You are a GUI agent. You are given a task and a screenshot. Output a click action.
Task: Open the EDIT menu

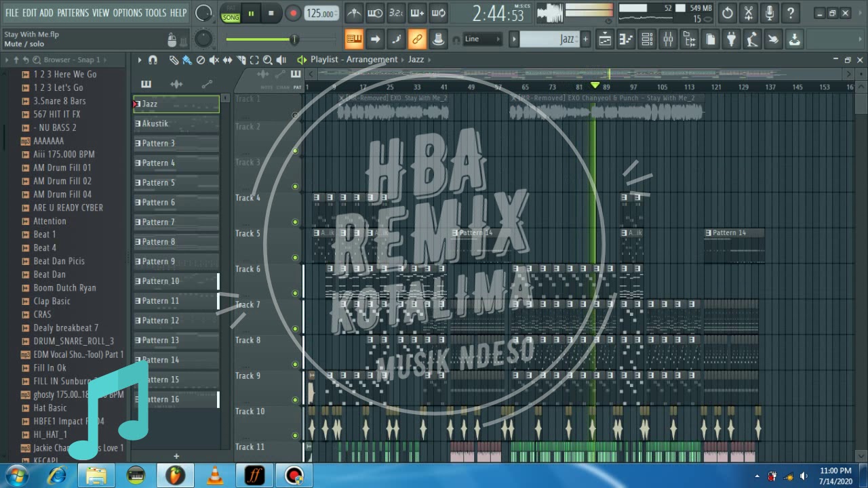pos(29,13)
